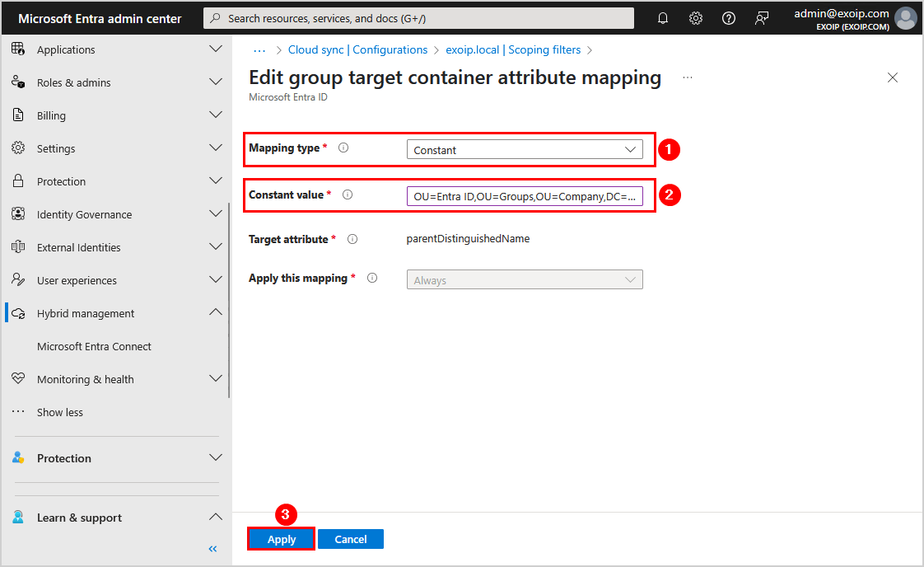The height and width of the screenshot is (567, 924).
Task: Click info icon beside Constant value
Action: click(x=348, y=195)
